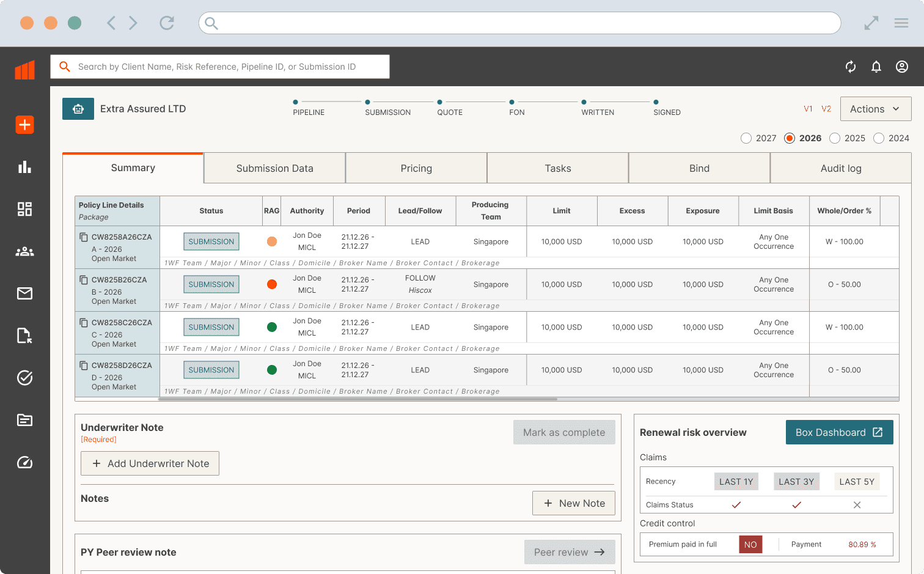Click the orange RAG indicator for CW8258A26CZA
924x574 pixels.
(x=272, y=241)
